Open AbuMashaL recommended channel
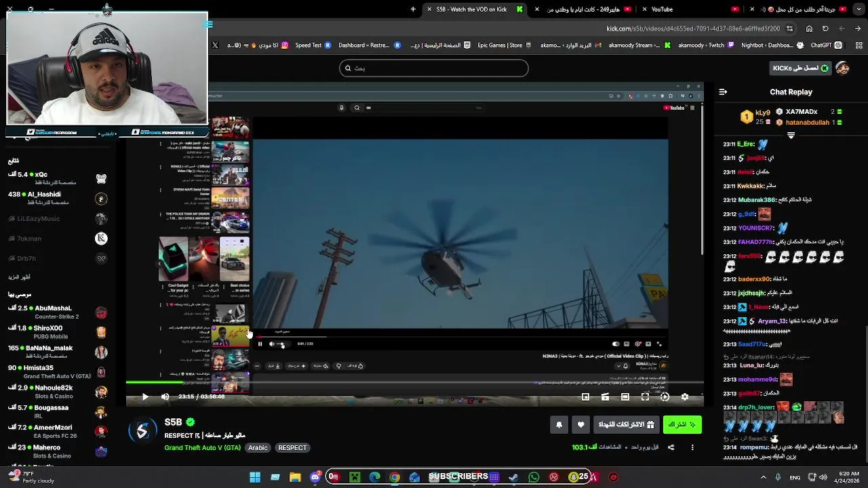 coord(58,312)
